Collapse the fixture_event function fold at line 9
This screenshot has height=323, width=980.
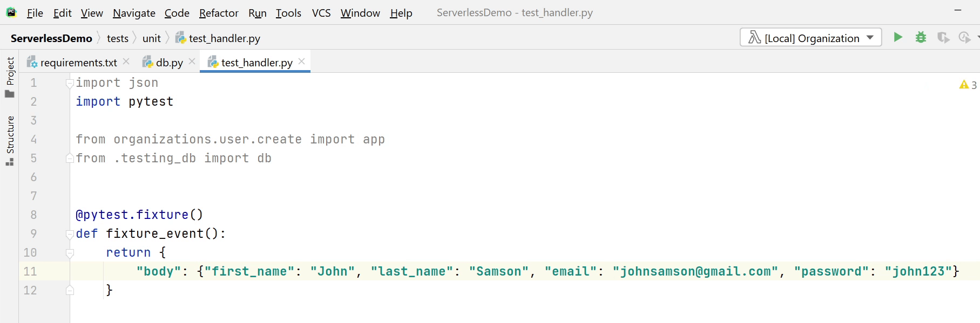tap(70, 234)
